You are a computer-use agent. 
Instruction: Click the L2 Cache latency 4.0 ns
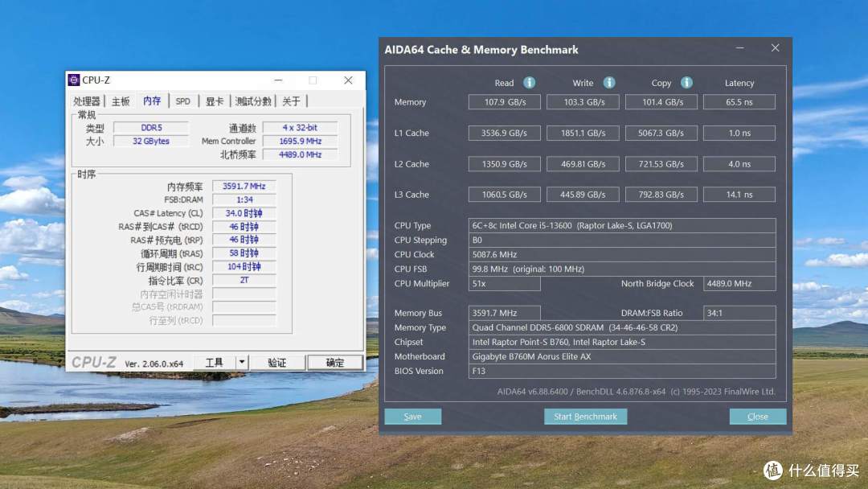(x=739, y=164)
